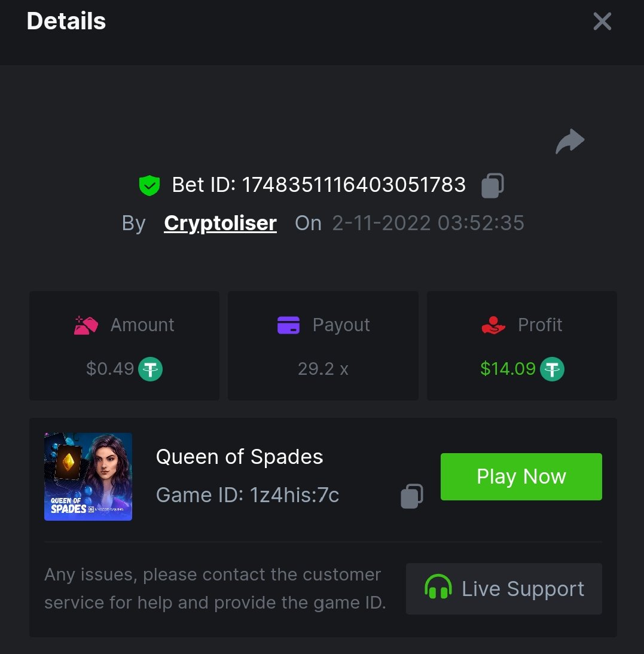Screen dimensions: 644x654
Task: Close the Details dialog
Action: (x=602, y=22)
